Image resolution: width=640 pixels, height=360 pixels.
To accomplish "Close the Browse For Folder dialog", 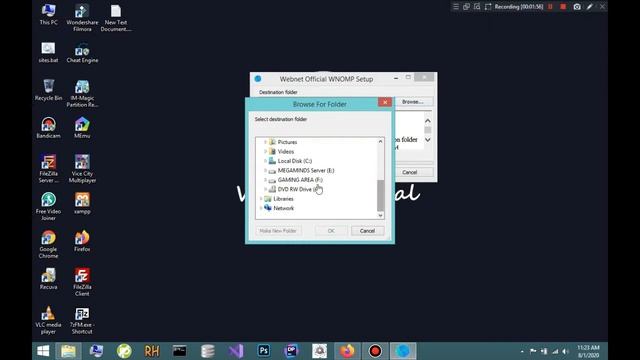I will pos(385,102).
